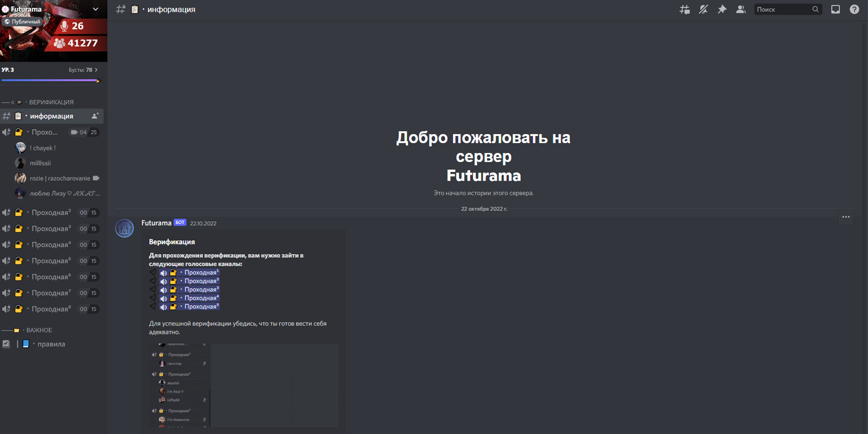The image size is (868, 434).
Task: Open the Inbox icon
Action: 835,9
